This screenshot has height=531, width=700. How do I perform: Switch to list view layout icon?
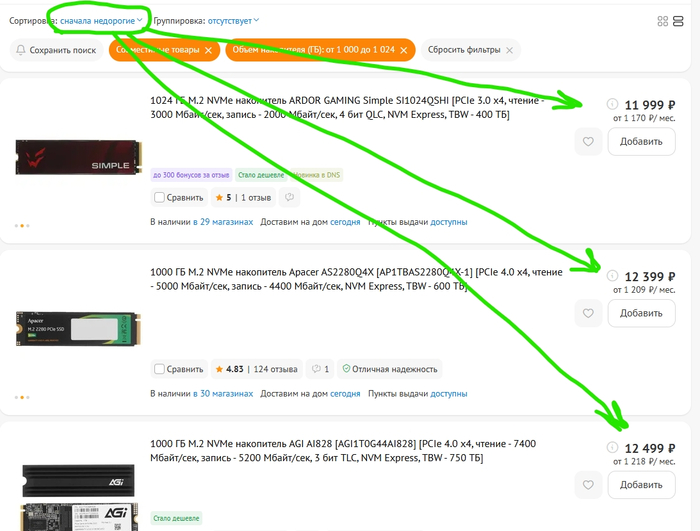coord(678,21)
